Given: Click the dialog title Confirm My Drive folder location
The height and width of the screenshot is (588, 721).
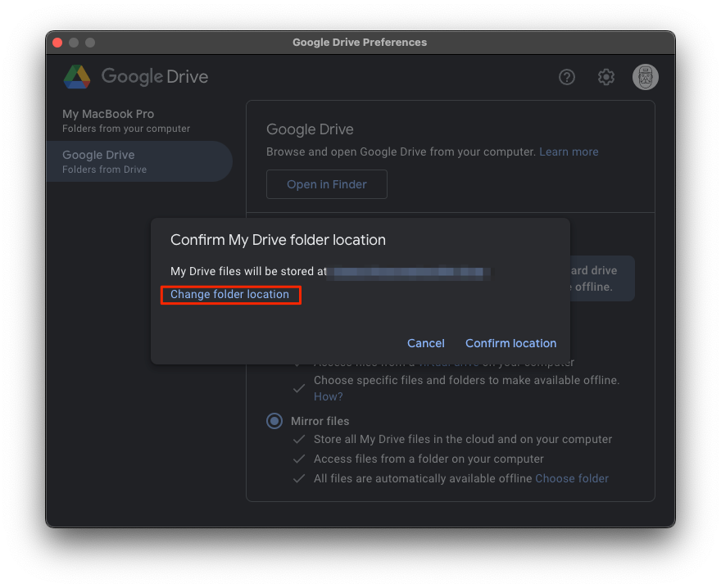Looking at the screenshot, I should (278, 240).
